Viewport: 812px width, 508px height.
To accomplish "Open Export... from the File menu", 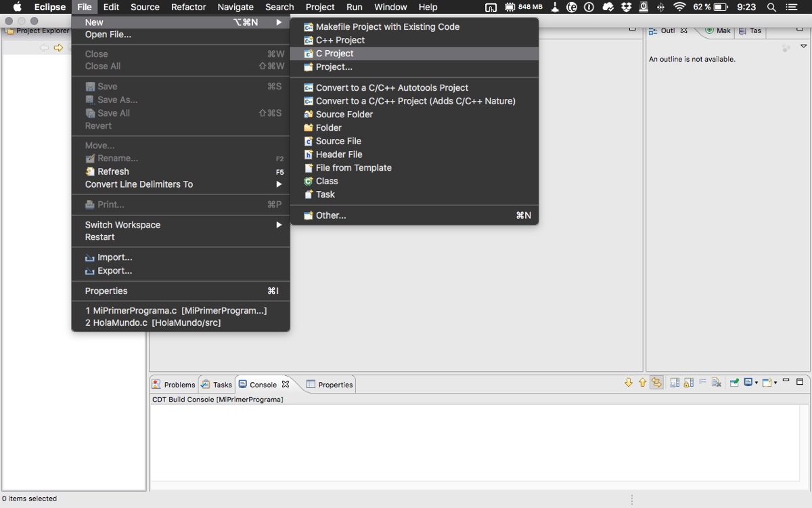I will pos(181,271).
